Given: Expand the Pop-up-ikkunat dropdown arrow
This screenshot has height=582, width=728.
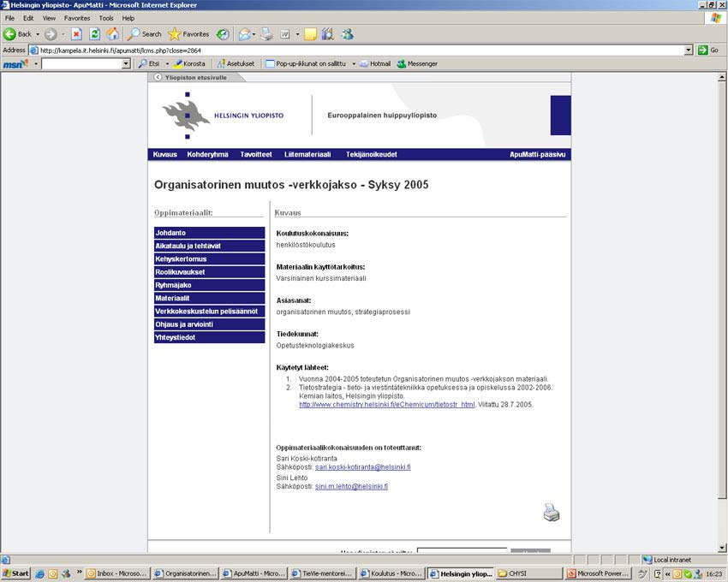Looking at the screenshot, I should click(x=354, y=63).
